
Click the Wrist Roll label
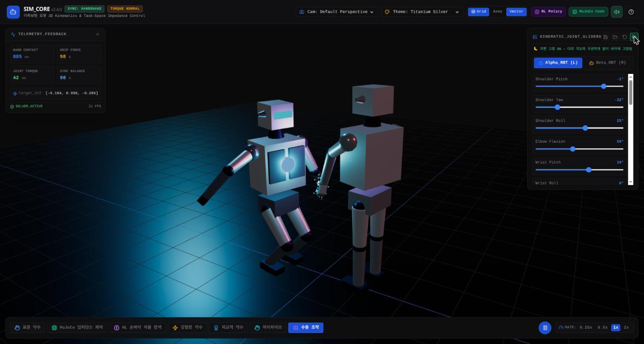tap(547, 183)
